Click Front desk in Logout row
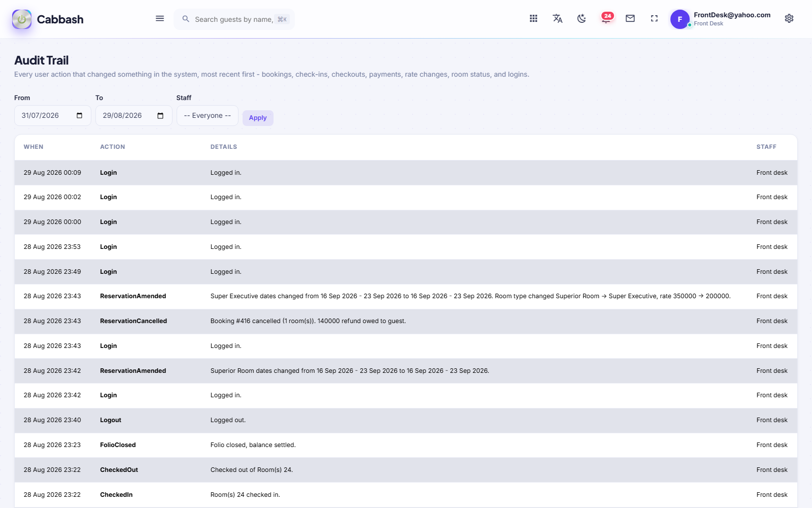Image resolution: width=812 pixels, height=508 pixels. 772,420
